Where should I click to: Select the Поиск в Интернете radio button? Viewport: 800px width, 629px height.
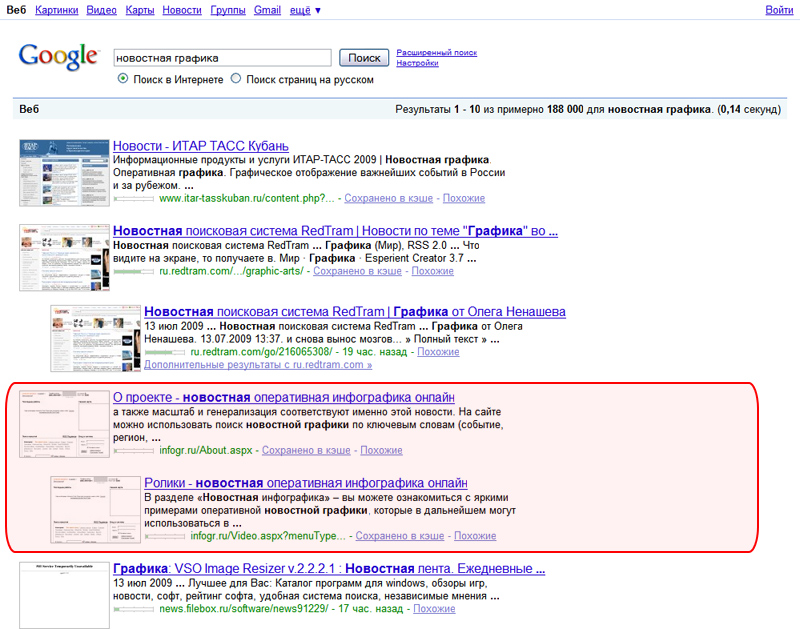click(123, 79)
